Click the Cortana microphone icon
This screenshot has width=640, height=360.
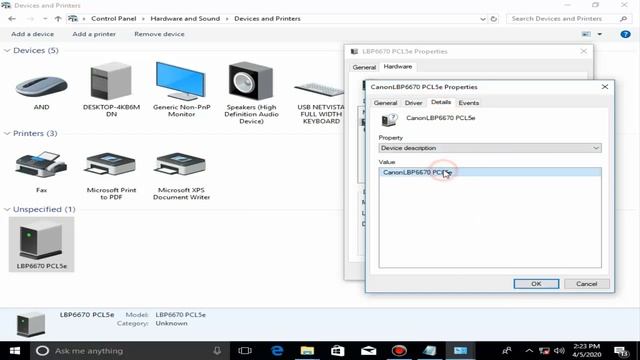(x=217, y=351)
